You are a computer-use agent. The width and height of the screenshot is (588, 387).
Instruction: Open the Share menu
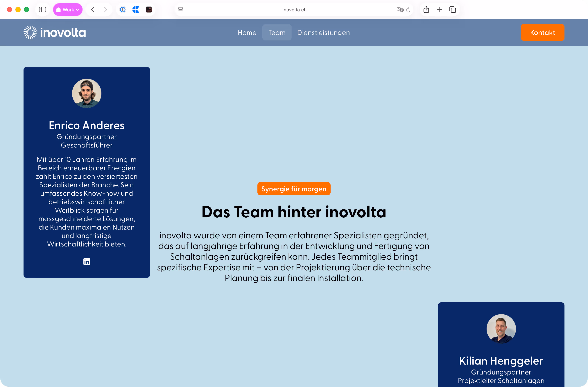pos(426,10)
